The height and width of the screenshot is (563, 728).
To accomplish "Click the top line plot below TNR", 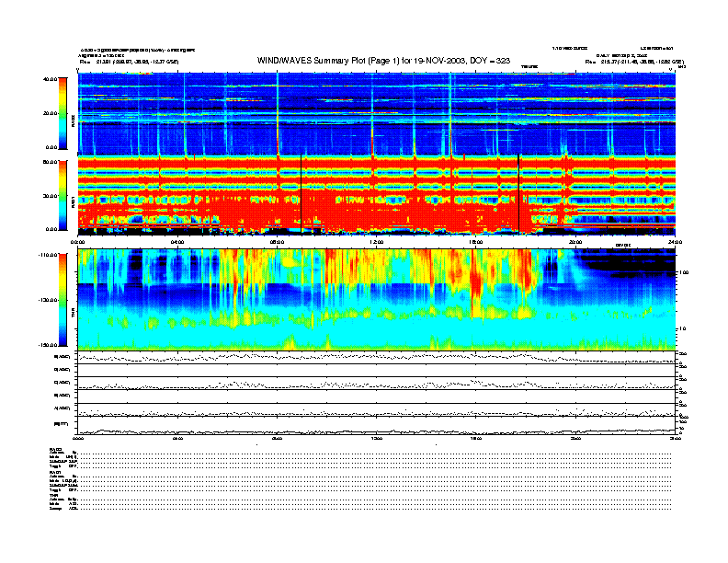I will [x=377, y=357].
